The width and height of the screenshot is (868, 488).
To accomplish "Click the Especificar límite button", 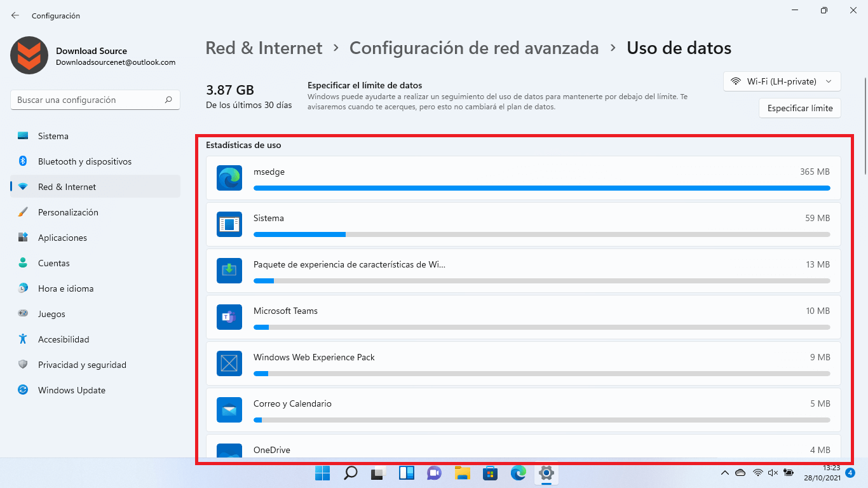I will [800, 108].
